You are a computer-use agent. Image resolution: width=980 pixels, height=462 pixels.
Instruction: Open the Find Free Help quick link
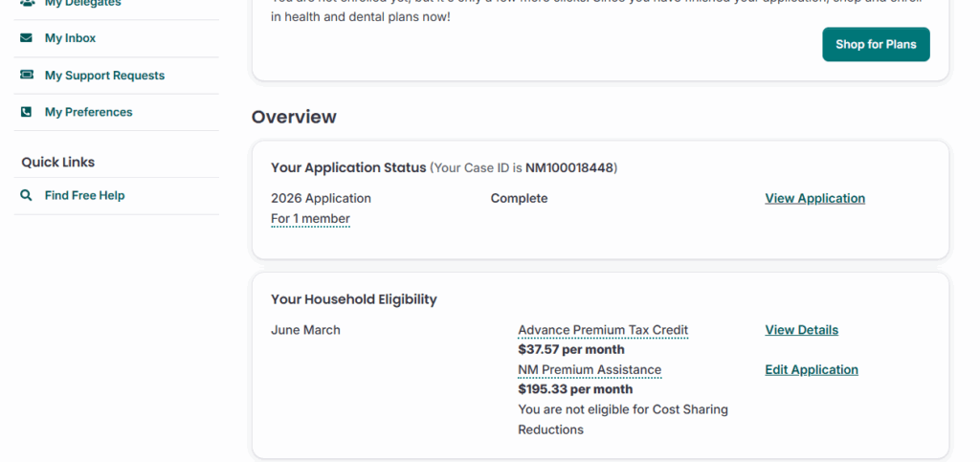[x=84, y=195]
